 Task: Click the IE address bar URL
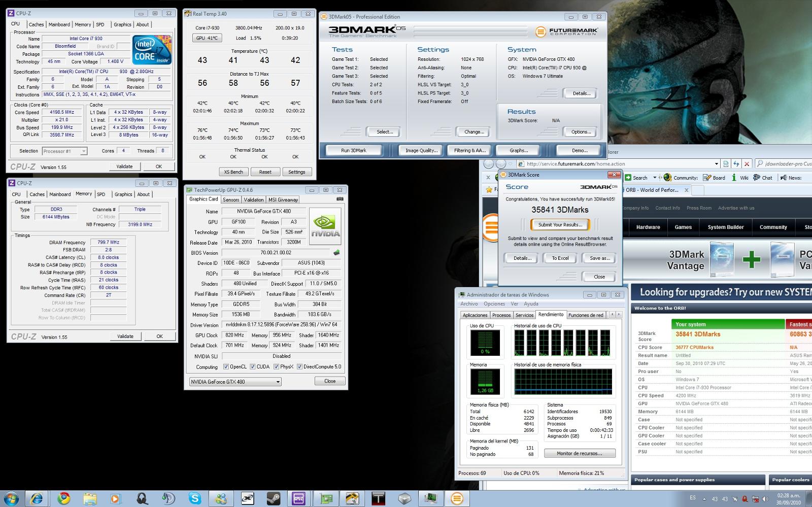click(576, 164)
